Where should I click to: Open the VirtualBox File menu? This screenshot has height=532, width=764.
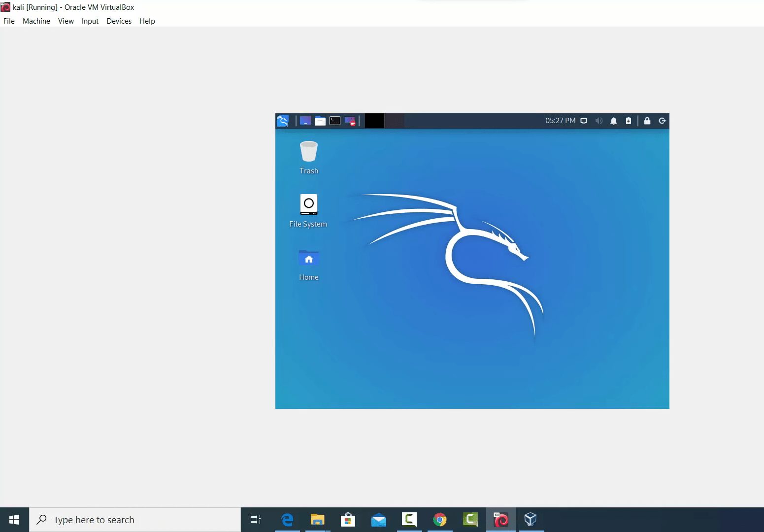click(x=9, y=21)
